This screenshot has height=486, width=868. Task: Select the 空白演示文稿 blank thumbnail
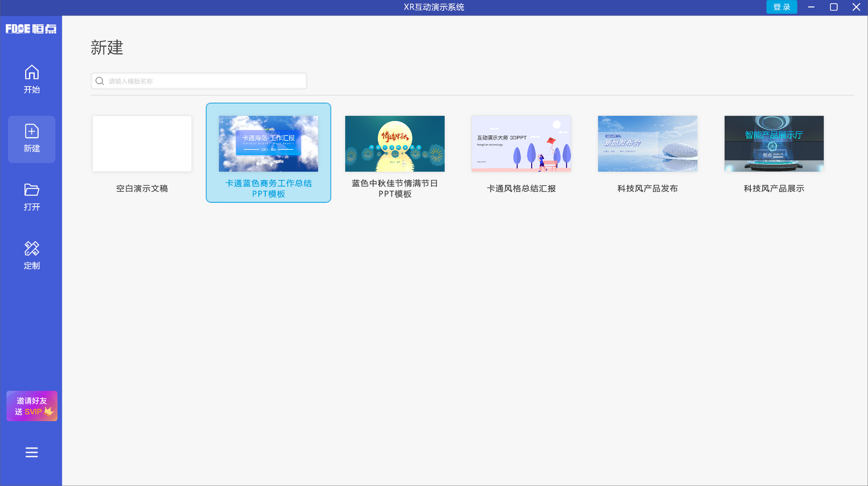pos(142,144)
